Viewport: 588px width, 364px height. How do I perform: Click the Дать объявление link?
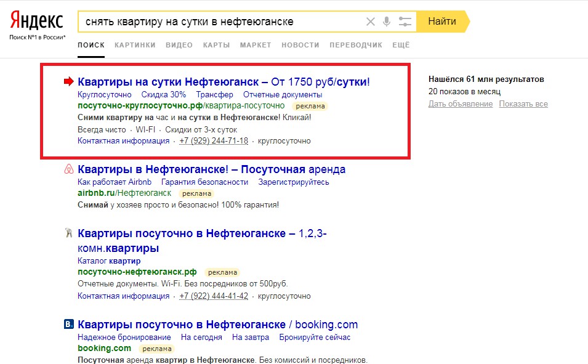(x=461, y=104)
